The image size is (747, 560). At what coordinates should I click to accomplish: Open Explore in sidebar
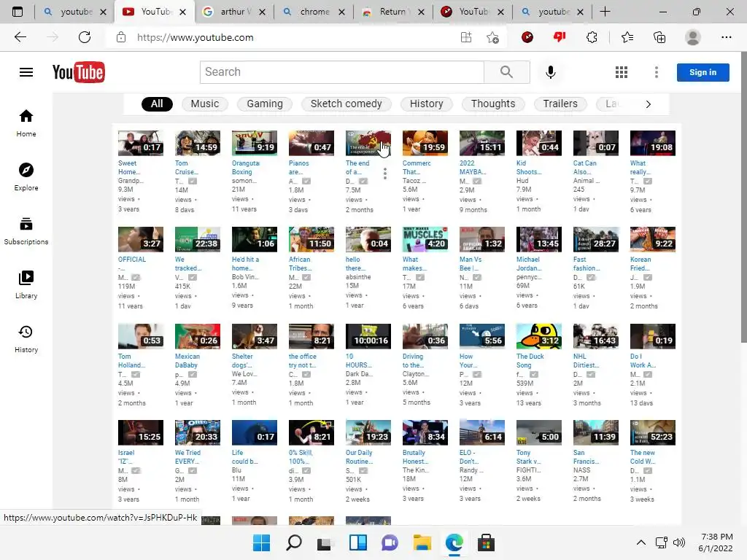point(26,177)
